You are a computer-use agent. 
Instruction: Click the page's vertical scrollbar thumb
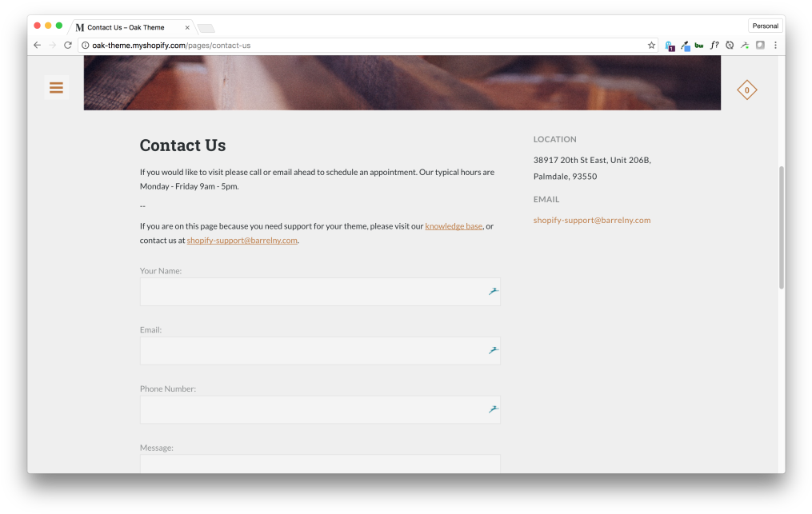coord(781,228)
